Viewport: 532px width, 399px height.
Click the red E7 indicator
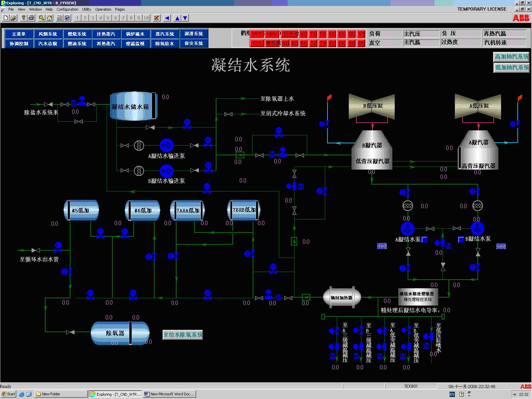tap(361, 34)
